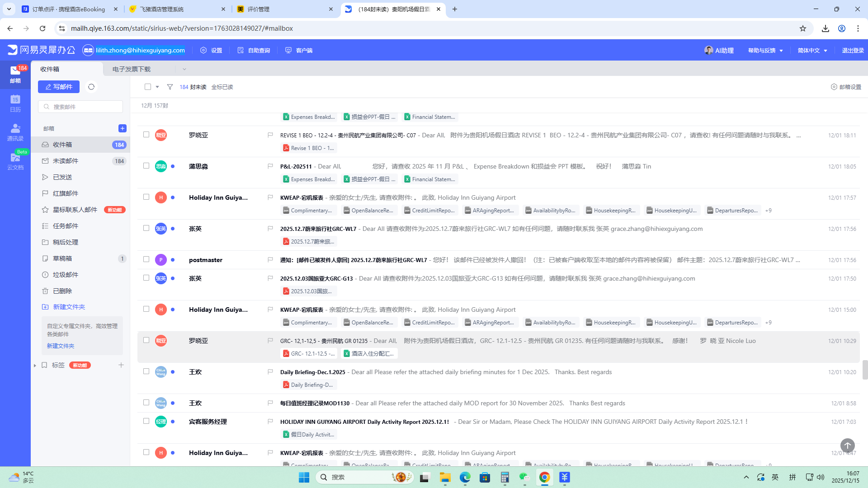The height and width of the screenshot is (488, 868).
Task: Switch to the 电子发票下载 tab
Action: pyautogui.click(x=132, y=69)
